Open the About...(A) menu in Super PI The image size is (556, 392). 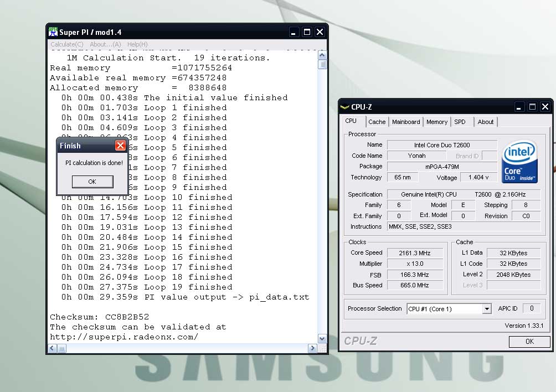[x=105, y=44]
